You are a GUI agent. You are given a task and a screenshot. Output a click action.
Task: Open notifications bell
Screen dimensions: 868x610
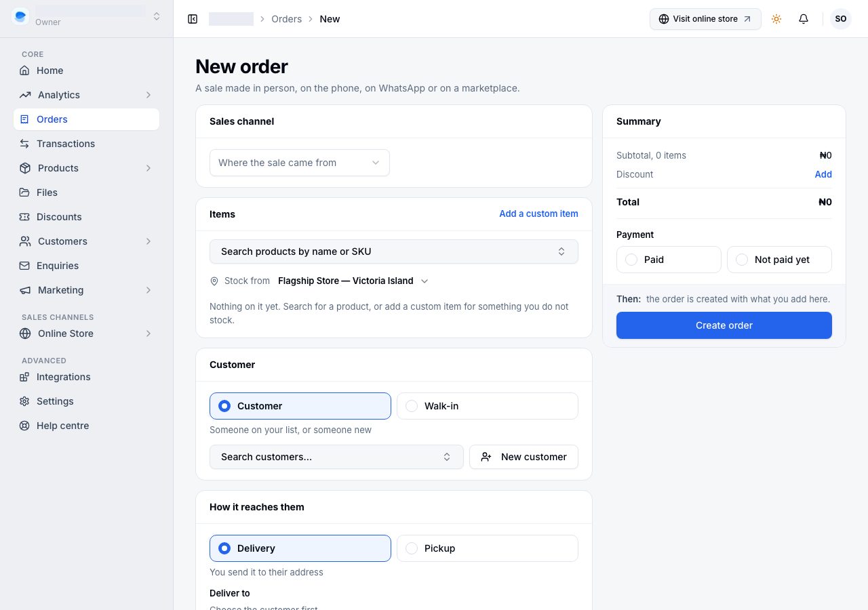point(804,19)
